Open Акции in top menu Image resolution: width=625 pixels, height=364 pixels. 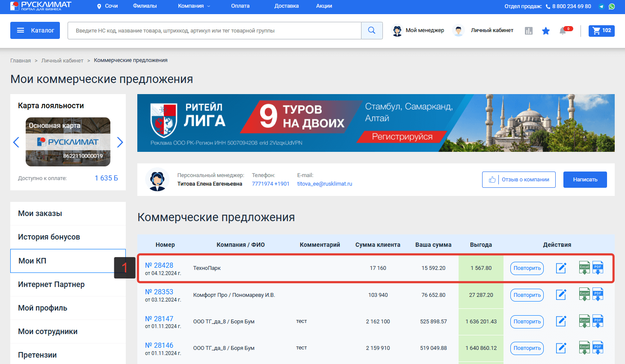coord(324,6)
